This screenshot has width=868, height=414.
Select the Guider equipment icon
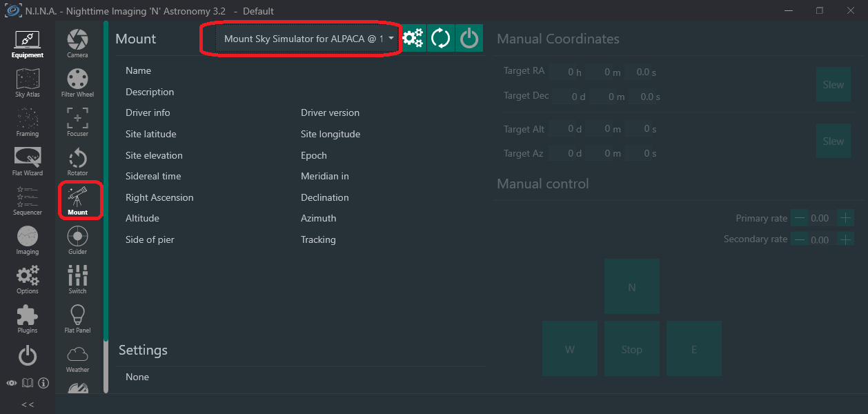click(77, 241)
